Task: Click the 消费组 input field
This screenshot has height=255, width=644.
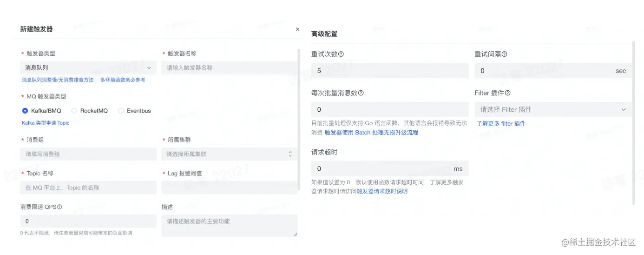Action: [88, 154]
